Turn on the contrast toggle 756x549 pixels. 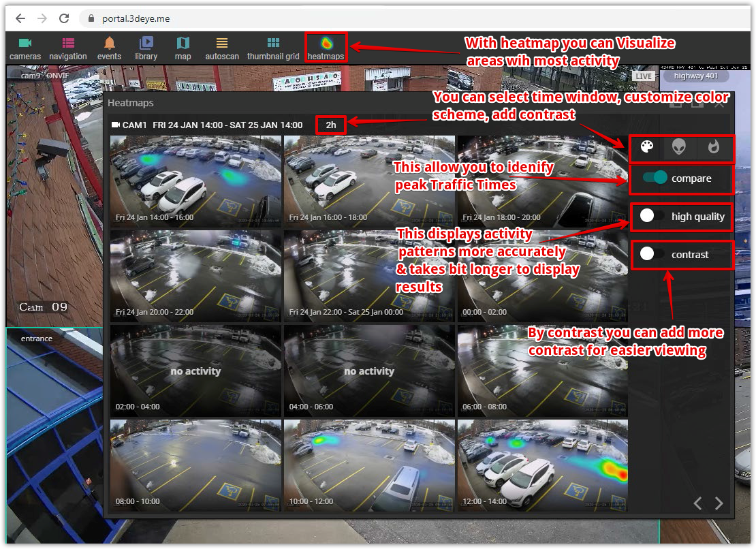[652, 255]
